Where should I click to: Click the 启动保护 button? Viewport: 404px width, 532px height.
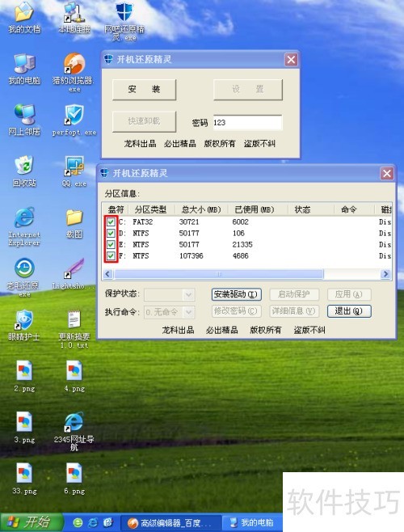[294, 294]
